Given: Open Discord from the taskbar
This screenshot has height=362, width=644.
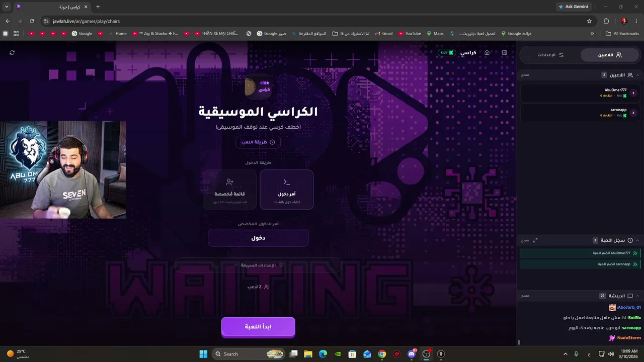Looking at the screenshot, I should pyautogui.click(x=412, y=354).
